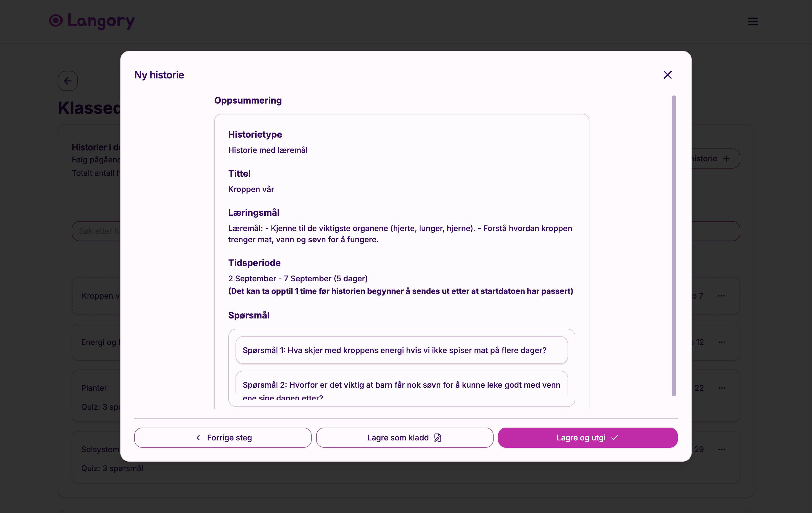
Task: Click the Kroppen vår title text
Action: [251, 189]
